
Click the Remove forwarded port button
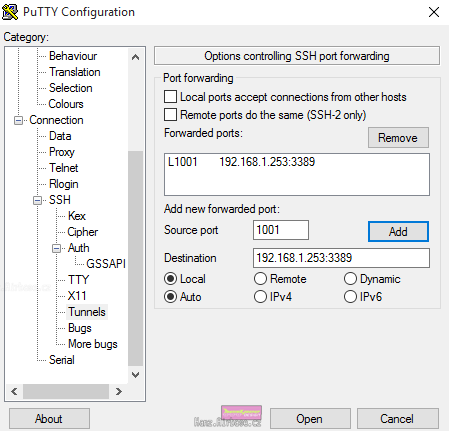pos(398,137)
